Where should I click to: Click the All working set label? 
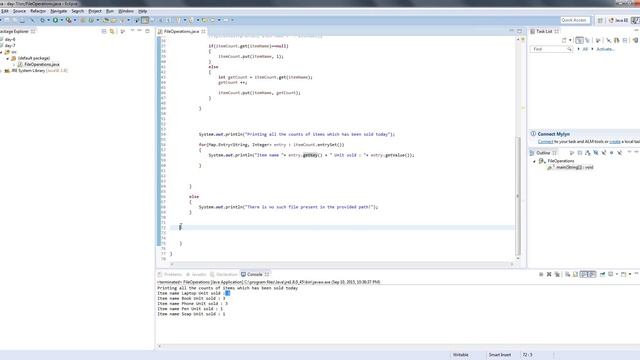(585, 49)
